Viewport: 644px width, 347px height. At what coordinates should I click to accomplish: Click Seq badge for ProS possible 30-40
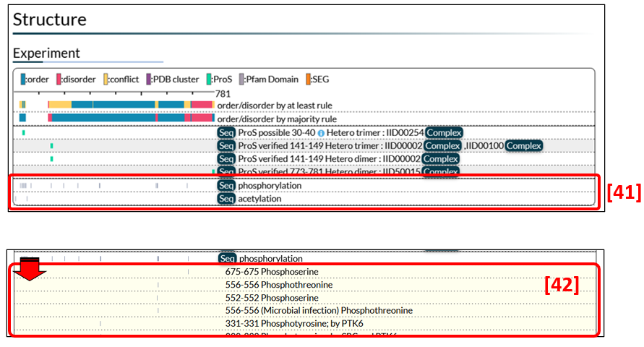pos(226,133)
